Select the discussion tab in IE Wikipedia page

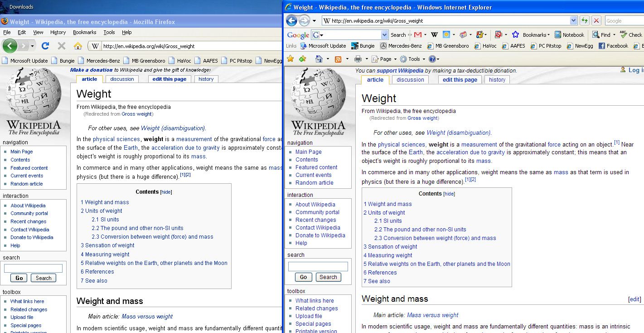(x=410, y=80)
